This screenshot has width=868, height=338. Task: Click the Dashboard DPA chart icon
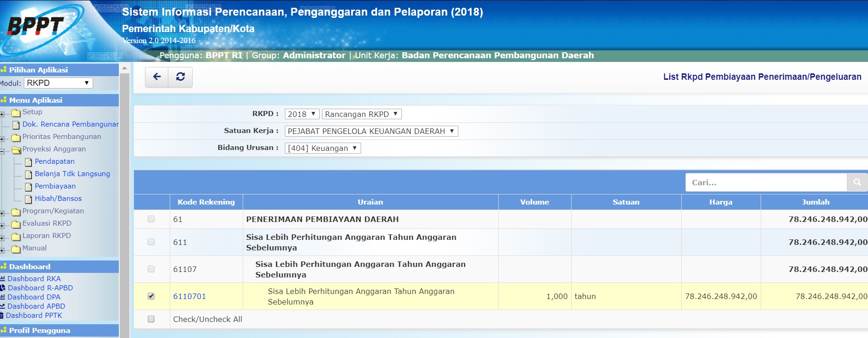[3, 297]
